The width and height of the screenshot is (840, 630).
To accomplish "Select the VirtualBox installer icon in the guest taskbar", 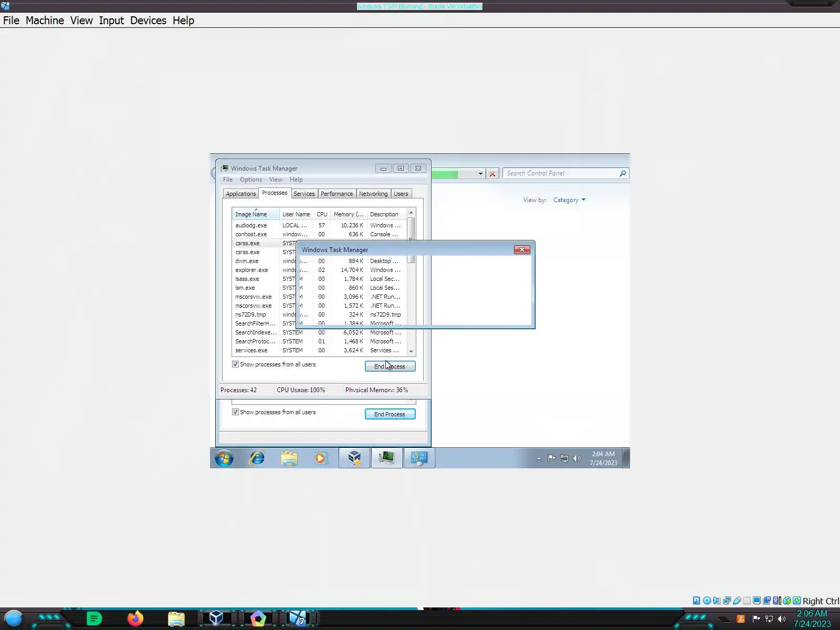I will click(354, 458).
